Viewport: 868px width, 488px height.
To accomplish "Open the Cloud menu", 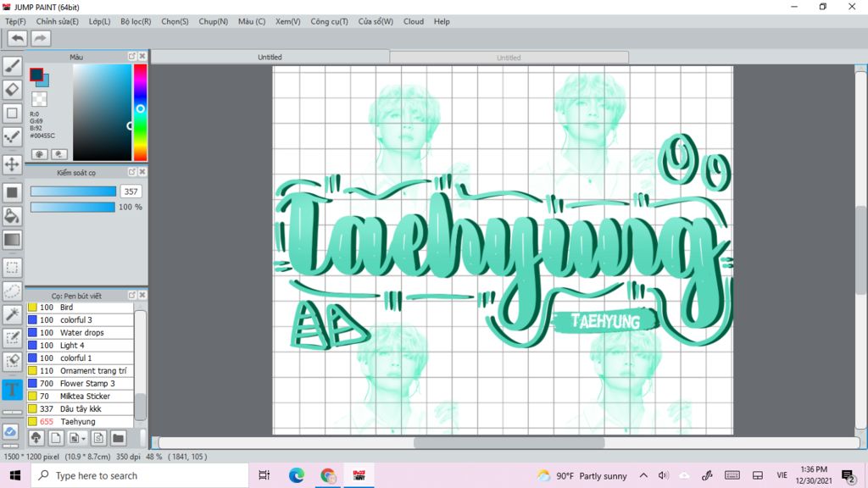I will 414,21.
